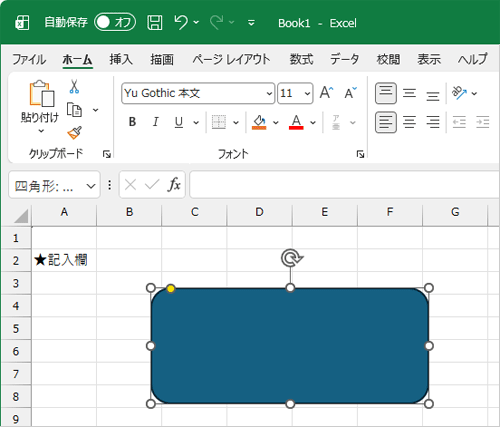Select Align Left horizontal alignment

[386, 122]
